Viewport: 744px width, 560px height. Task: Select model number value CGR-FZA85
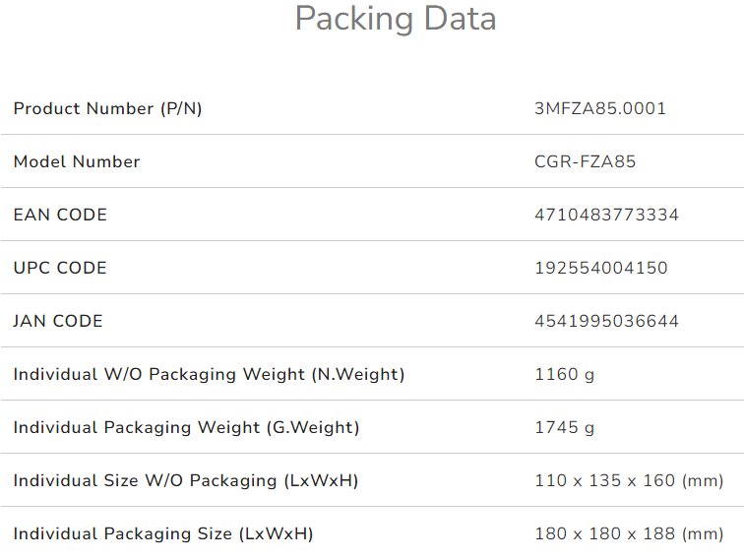point(585,161)
